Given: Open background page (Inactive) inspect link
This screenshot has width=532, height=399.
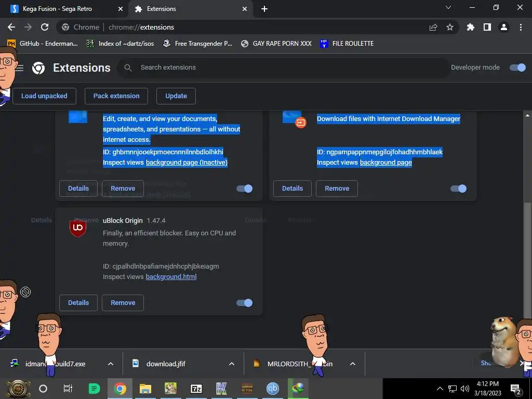Looking at the screenshot, I should pos(187,163).
